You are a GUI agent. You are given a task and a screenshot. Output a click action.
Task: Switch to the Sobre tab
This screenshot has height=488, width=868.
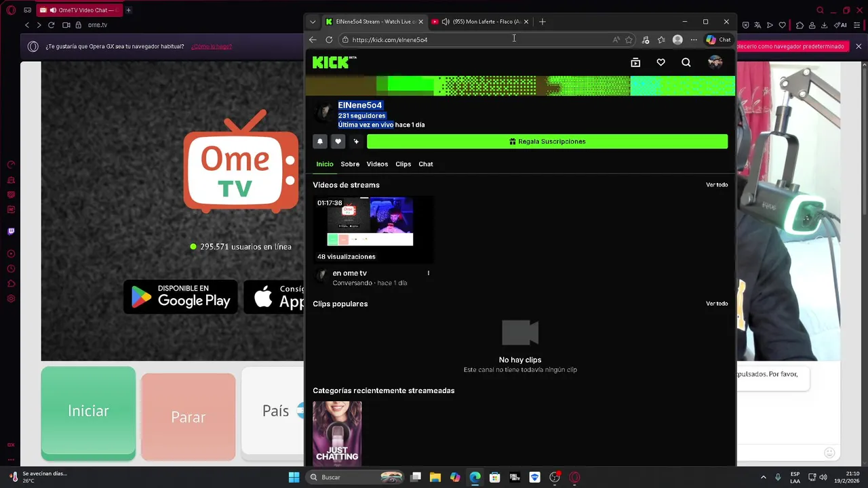click(350, 164)
